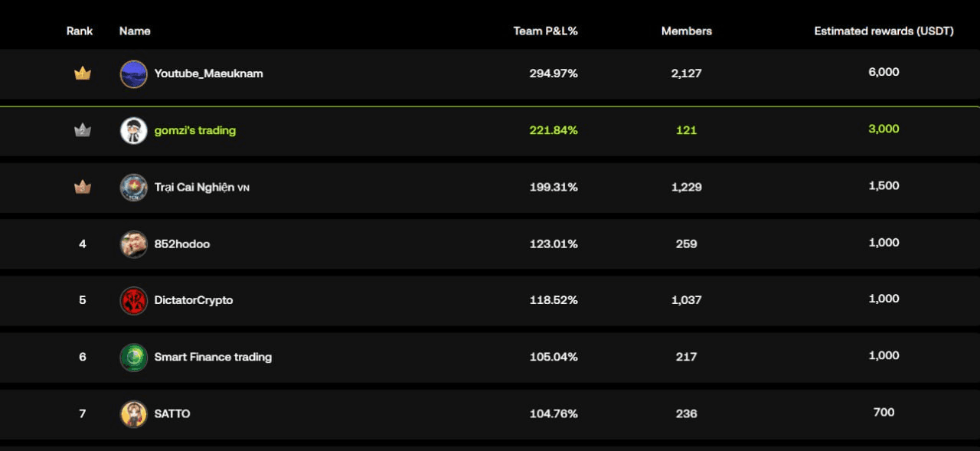Click the Rank column header
The width and height of the screenshot is (980, 451).
80,31
